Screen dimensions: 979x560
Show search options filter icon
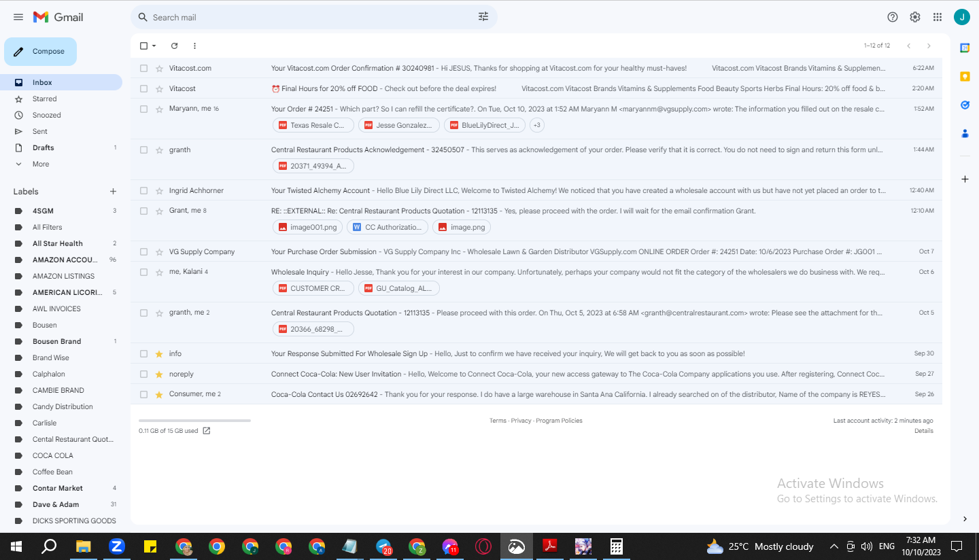pyautogui.click(x=483, y=17)
